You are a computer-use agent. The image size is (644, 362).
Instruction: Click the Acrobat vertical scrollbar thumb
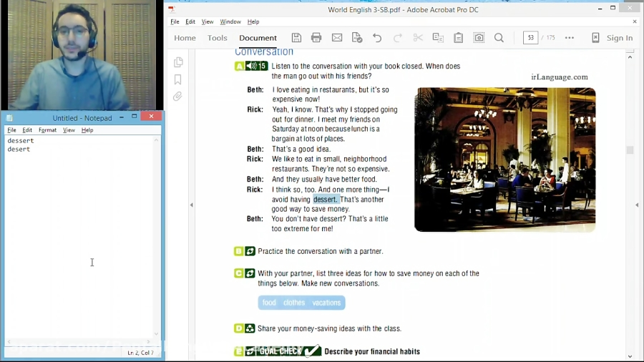630,150
